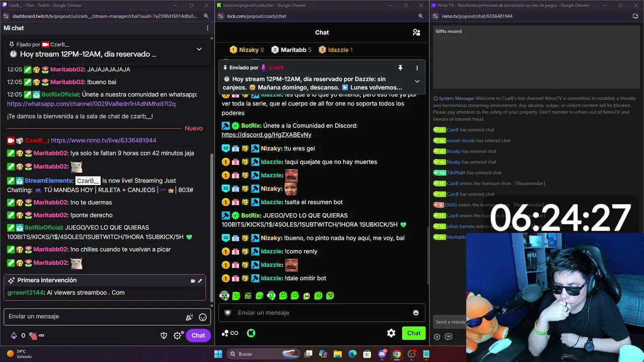Click StreamElements username in Twitch chat

[49, 180]
